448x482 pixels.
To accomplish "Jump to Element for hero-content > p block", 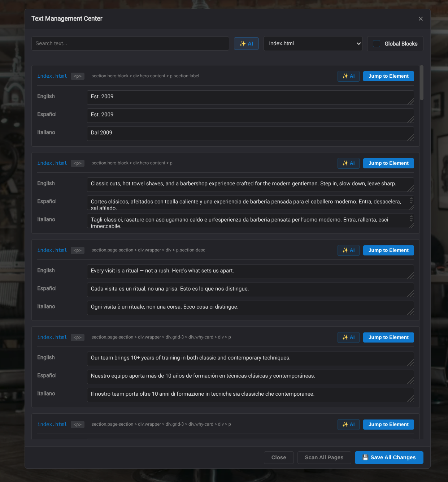I will [x=388, y=163].
